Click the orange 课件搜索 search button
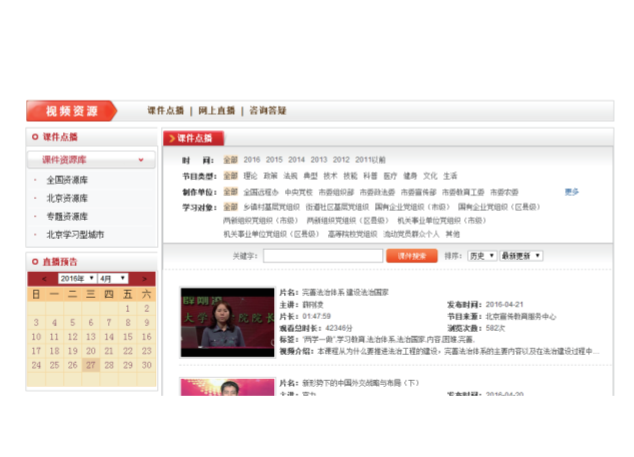The image size is (634, 457). (x=412, y=256)
